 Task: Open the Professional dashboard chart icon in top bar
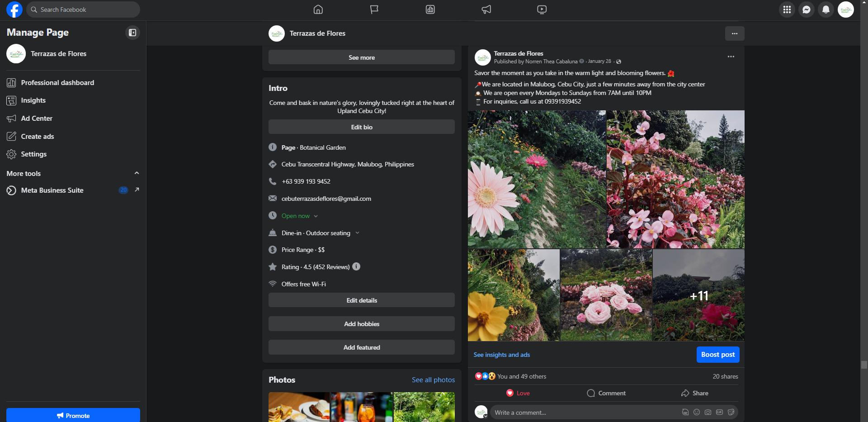click(x=430, y=9)
